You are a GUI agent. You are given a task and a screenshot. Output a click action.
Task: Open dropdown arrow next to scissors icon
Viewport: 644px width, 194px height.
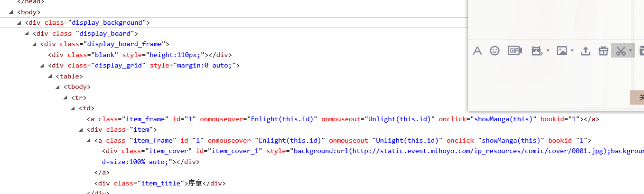coord(630,51)
